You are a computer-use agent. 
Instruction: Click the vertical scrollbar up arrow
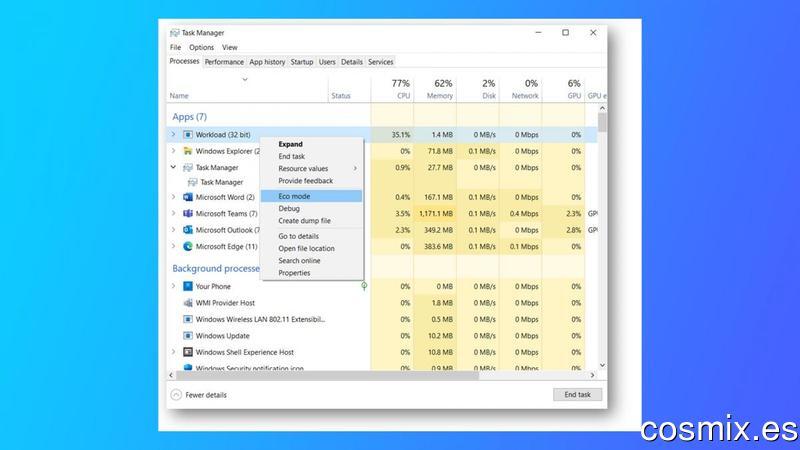click(603, 108)
